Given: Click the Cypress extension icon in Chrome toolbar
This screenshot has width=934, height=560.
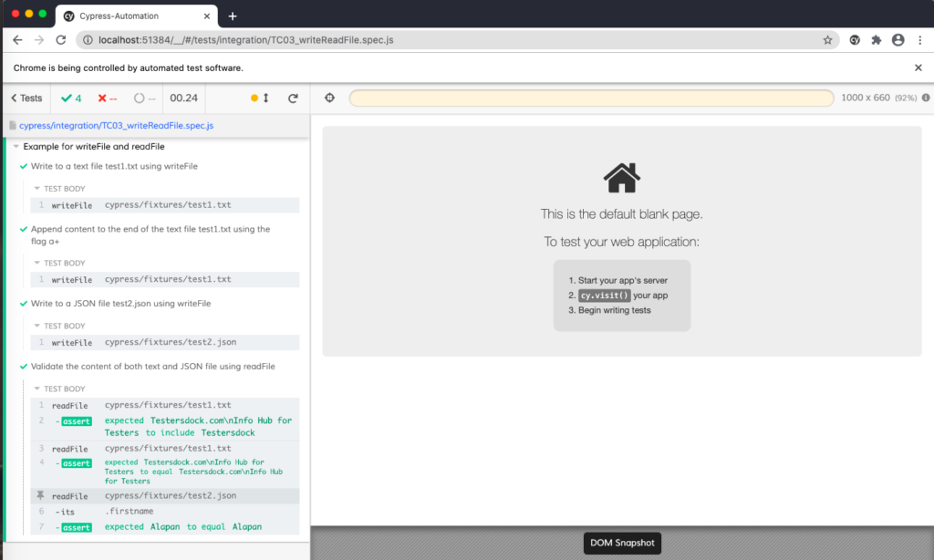Looking at the screenshot, I should coord(855,40).
